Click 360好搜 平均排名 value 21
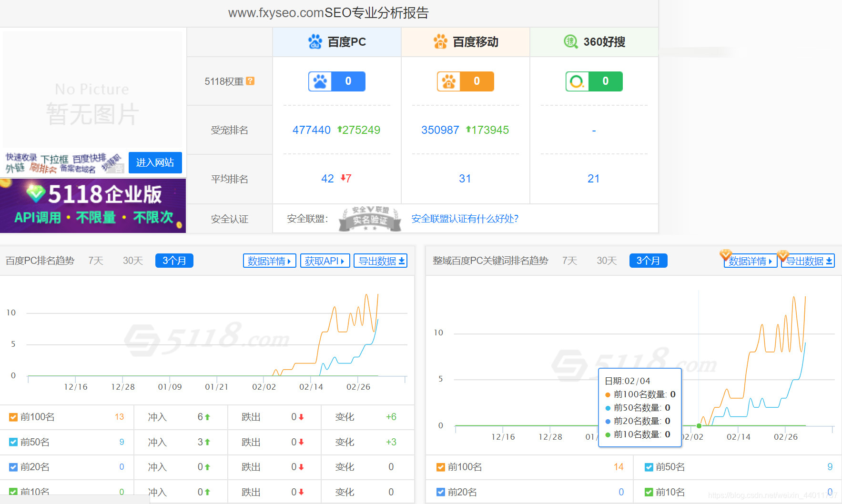This screenshot has height=504, width=842. tap(594, 179)
